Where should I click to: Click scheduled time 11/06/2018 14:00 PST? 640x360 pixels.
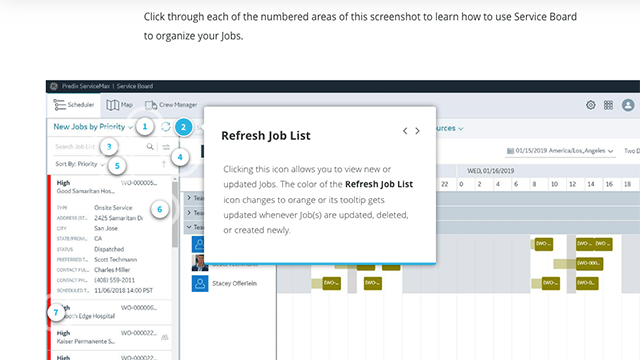(x=123, y=291)
